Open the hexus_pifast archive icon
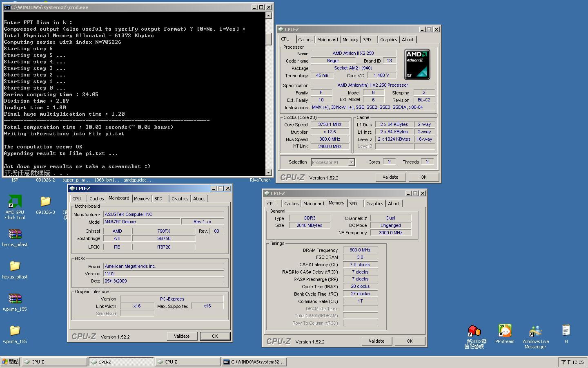Image resolution: width=588 pixels, height=368 pixels. tap(15, 233)
